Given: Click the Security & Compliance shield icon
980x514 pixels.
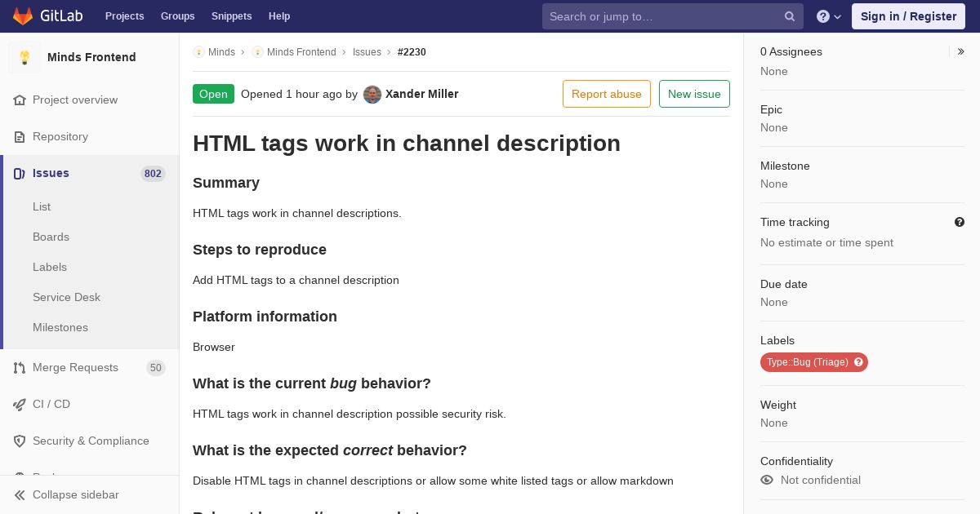Looking at the screenshot, I should point(20,441).
